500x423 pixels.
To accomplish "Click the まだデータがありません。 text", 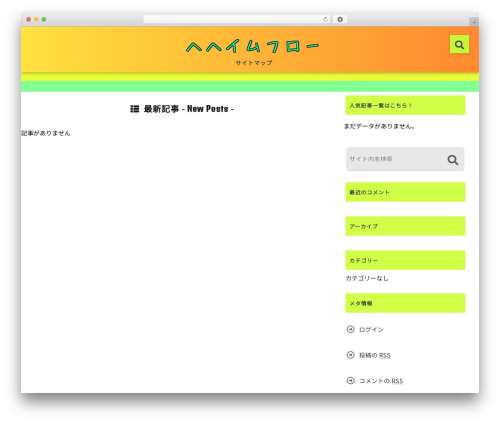I will click(x=379, y=126).
